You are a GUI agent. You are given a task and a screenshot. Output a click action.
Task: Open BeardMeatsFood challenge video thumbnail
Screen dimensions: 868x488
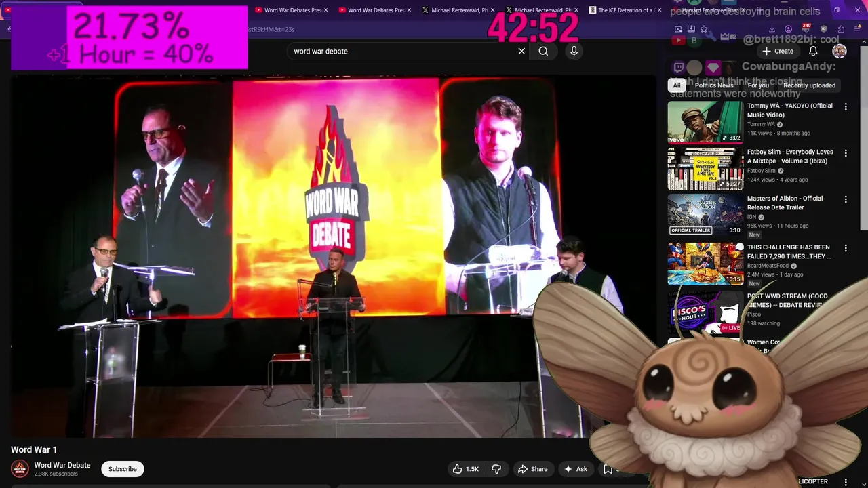[705, 264]
